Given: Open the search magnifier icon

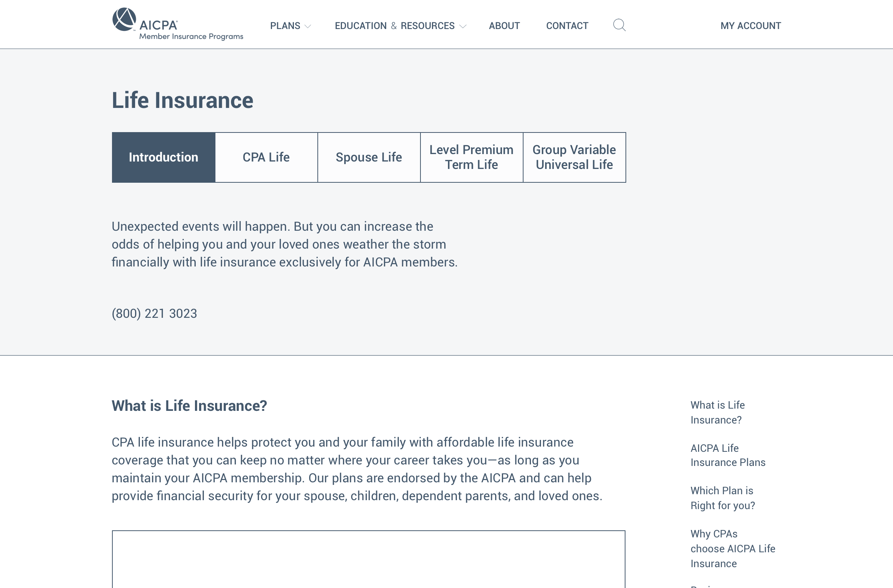Looking at the screenshot, I should pos(619,25).
